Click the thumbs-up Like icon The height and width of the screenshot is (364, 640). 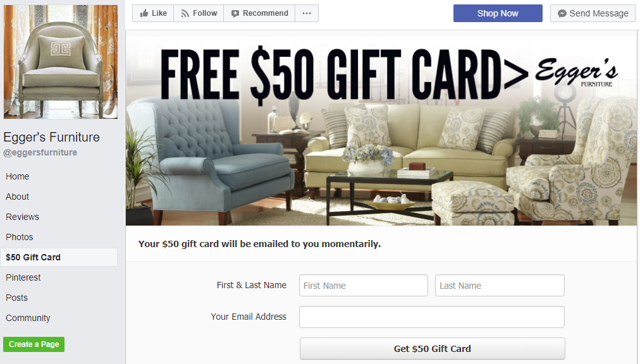(144, 13)
